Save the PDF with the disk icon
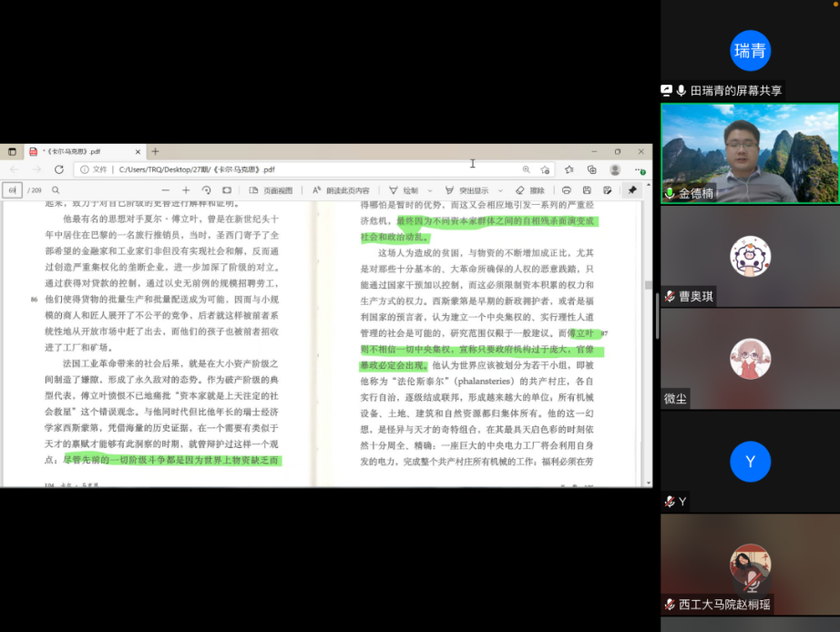The width and height of the screenshot is (840, 632). click(x=587, y=190)
